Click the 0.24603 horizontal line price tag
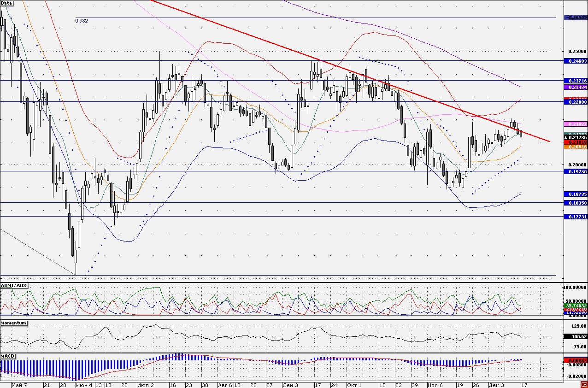 click(x=575, y=61)
